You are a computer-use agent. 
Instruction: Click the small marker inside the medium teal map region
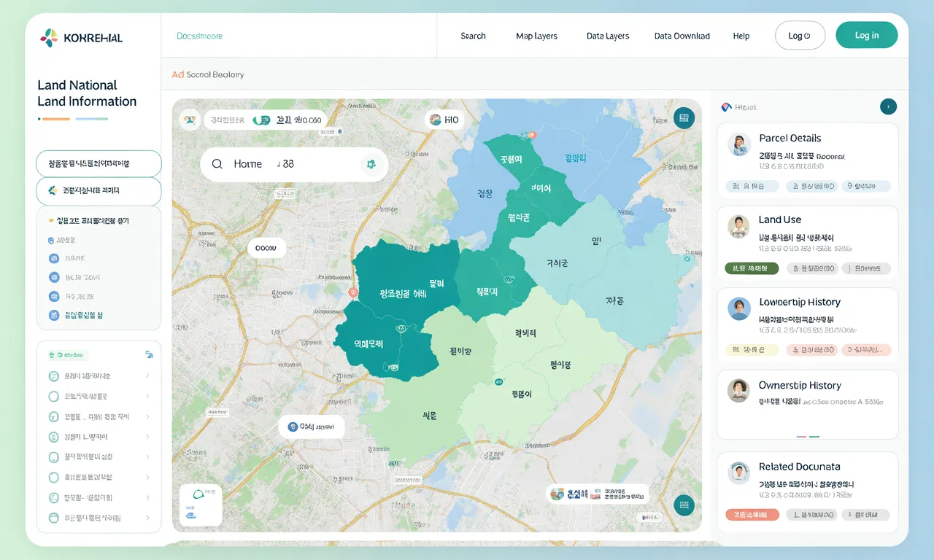[x=509, y=278]
